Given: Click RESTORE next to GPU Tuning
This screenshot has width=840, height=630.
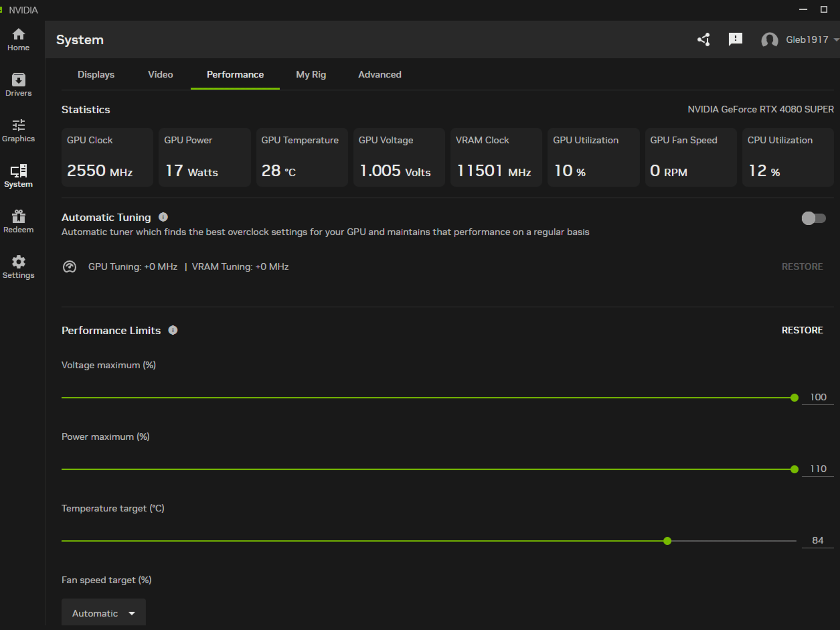Looking at the screenshot, I should (802, 267).
